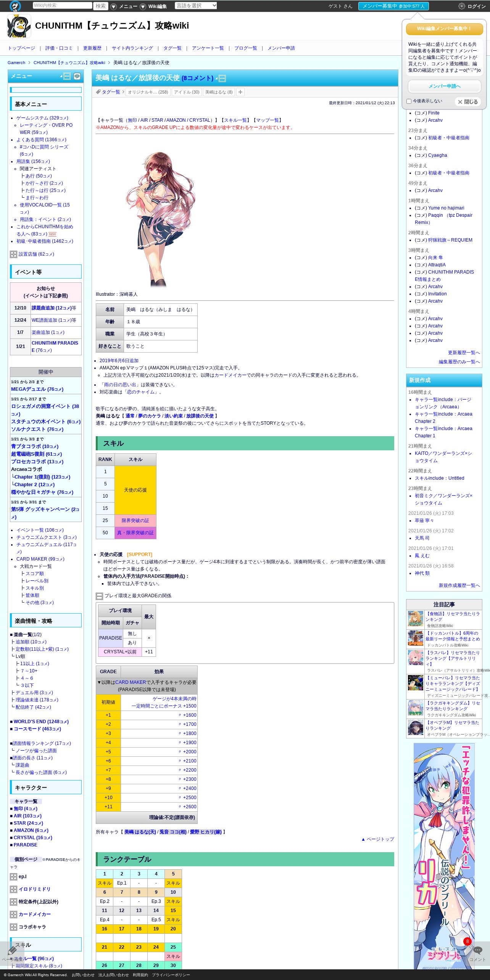Open 兎音 ココ(相) character link

[x=173, y=832]
